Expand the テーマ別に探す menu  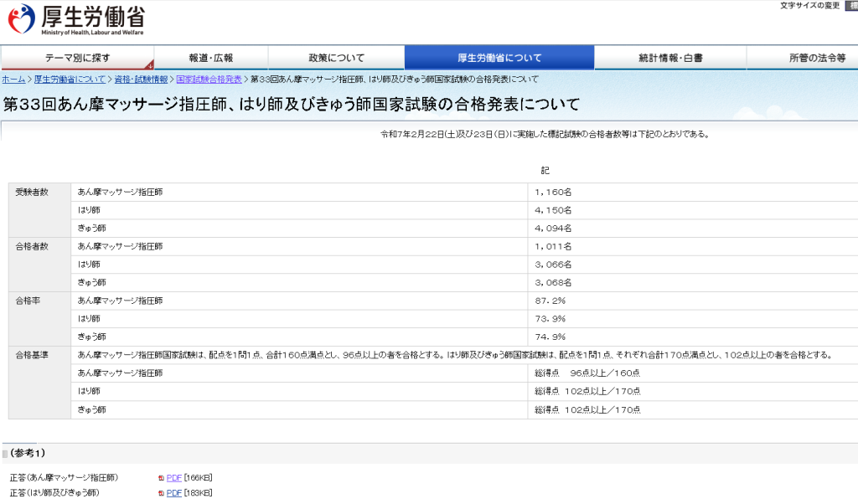click(77, 58)
